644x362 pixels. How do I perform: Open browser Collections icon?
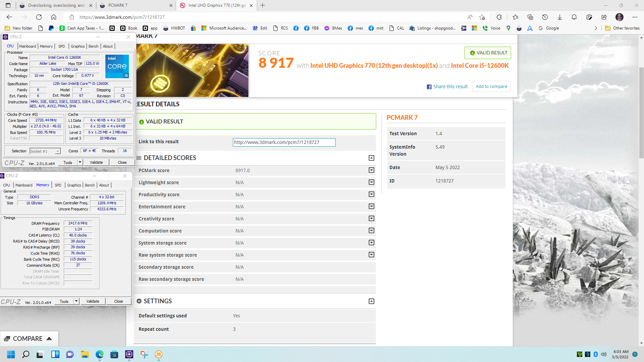pyautogui.click(x=530, y=17)
